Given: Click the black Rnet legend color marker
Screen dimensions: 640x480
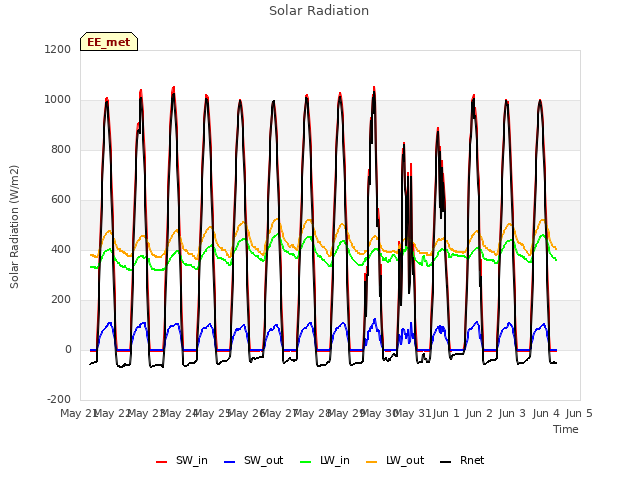Looking at the screenshot, I should (446, 462).
